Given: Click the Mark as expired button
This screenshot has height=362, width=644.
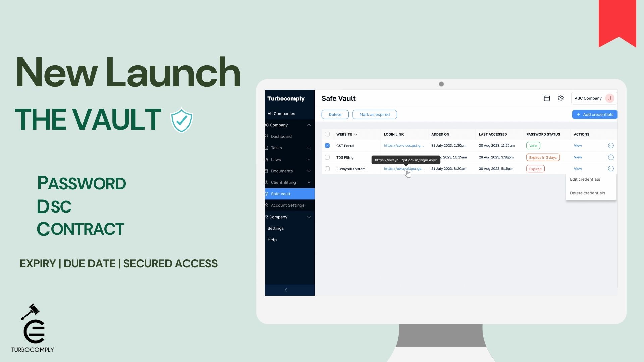Looking at the screenshot, I should (x=374, y=115).
